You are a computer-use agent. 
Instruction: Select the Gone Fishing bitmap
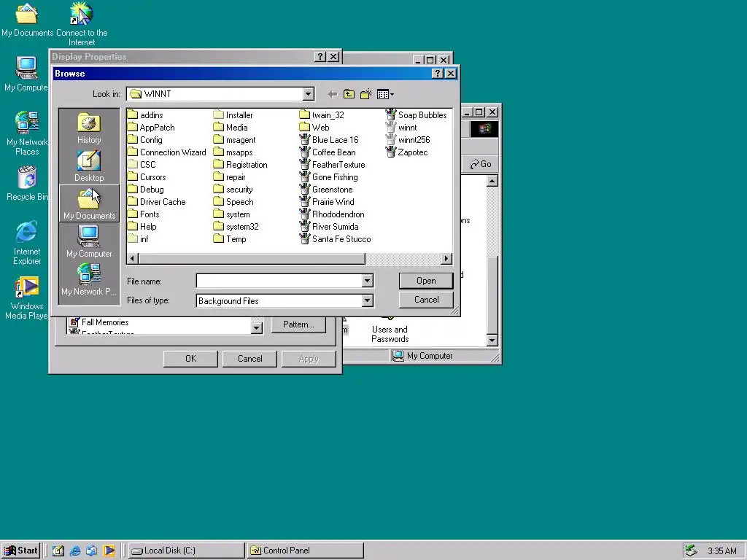pos(329,177)
